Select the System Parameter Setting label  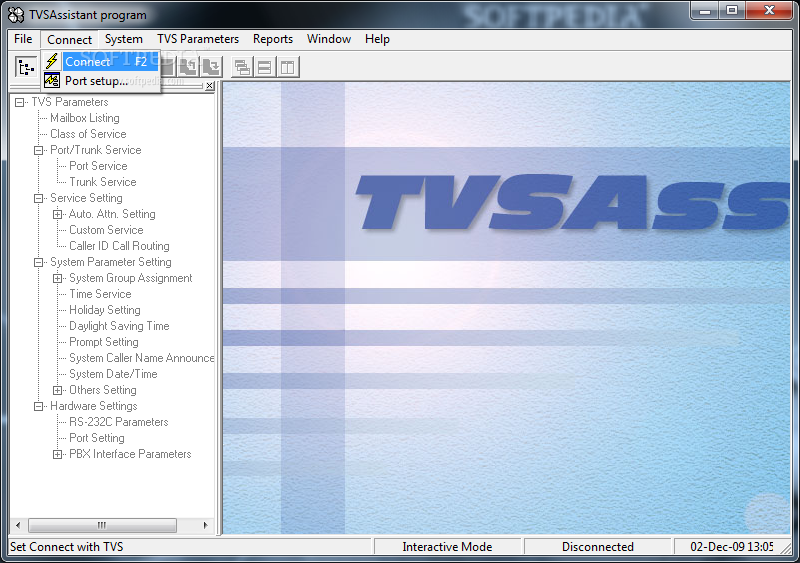pos(111,262)
